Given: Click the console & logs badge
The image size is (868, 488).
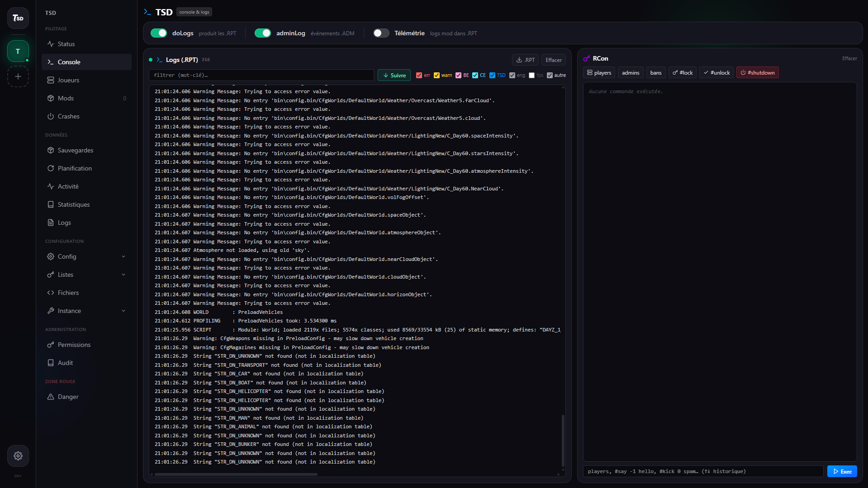Looking at the screenshot, I should [x=194, y=12].
